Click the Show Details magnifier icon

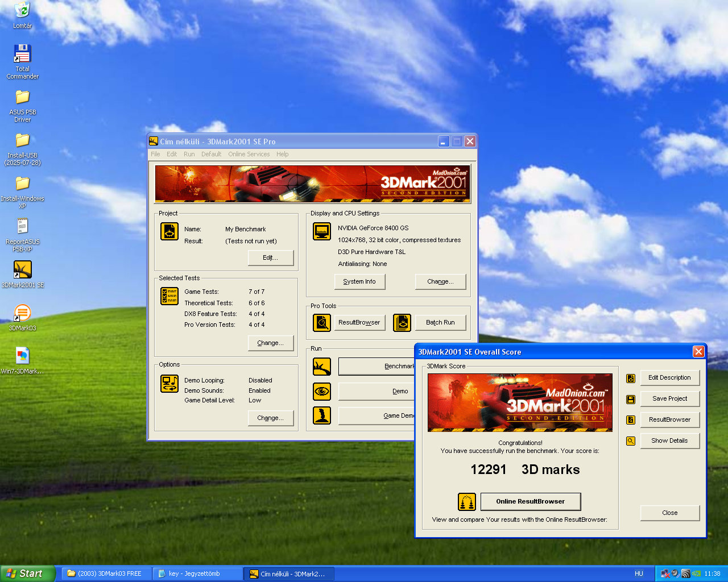click(631, 440)
